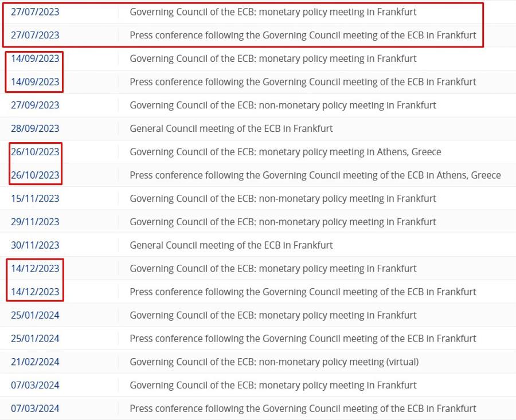Click the 15/11/2023 date cell
The width and height of the screenshot is (516, 420).
point(35,199)
